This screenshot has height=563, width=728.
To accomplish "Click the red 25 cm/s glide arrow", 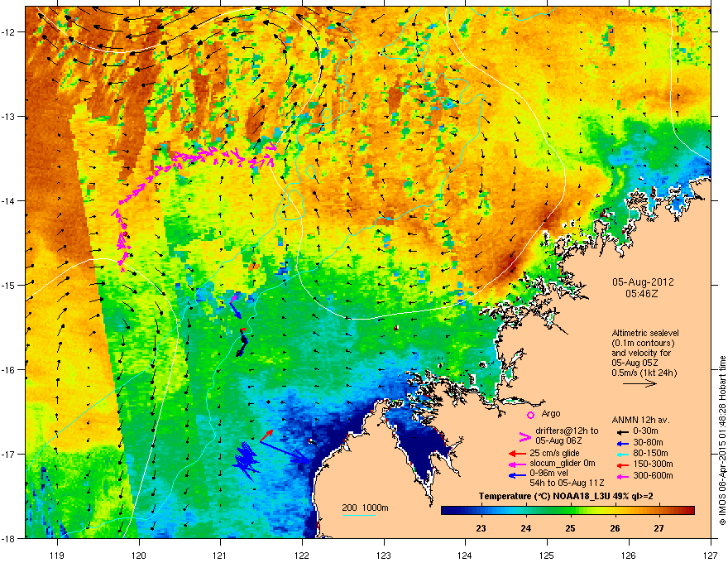I will point(517,454).
